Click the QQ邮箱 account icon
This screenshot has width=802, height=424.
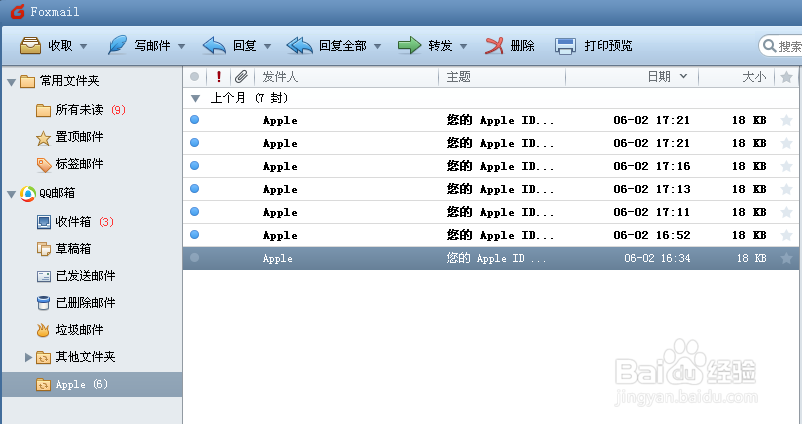(28, 193)
